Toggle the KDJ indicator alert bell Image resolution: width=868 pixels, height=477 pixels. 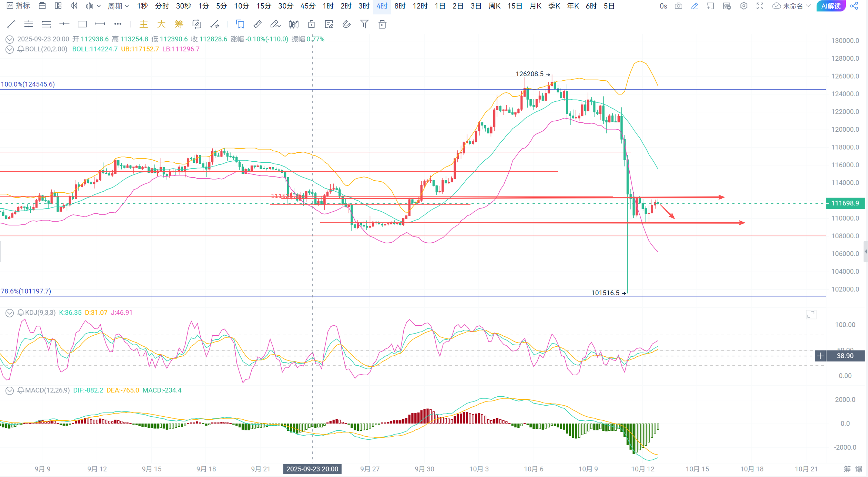[x=21, y=313]
